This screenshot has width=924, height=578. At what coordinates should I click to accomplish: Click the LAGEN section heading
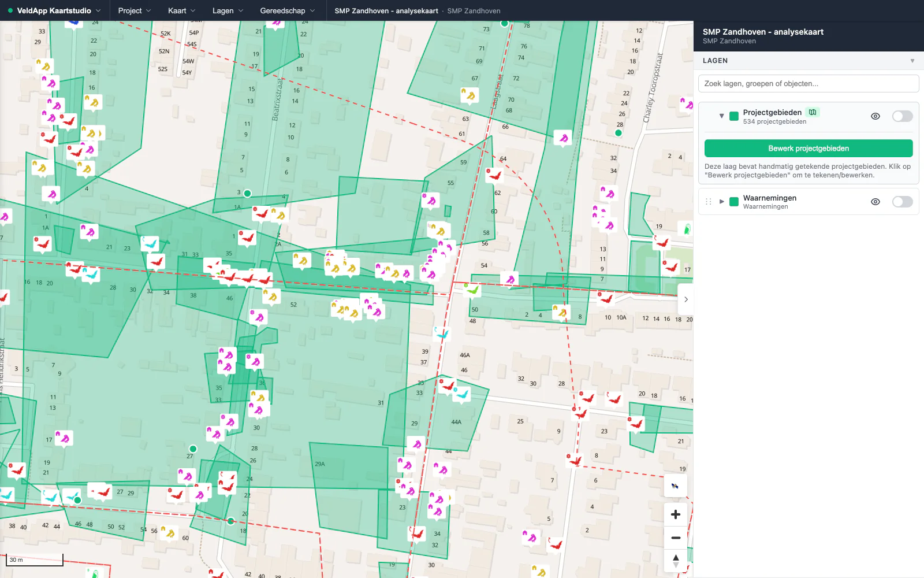715,61
